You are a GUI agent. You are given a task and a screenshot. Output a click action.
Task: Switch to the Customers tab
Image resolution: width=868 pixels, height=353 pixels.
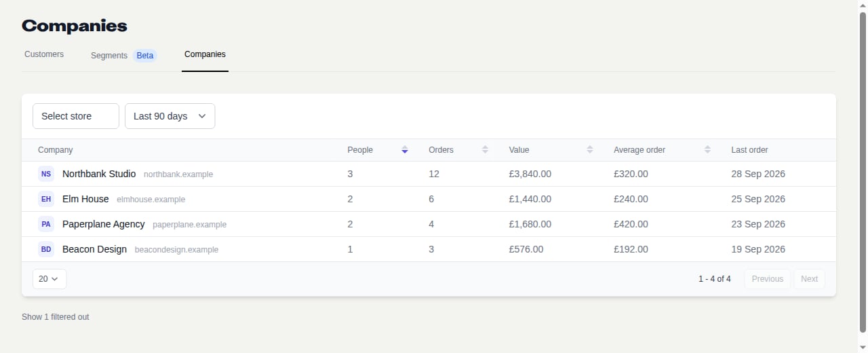(44, 54)
